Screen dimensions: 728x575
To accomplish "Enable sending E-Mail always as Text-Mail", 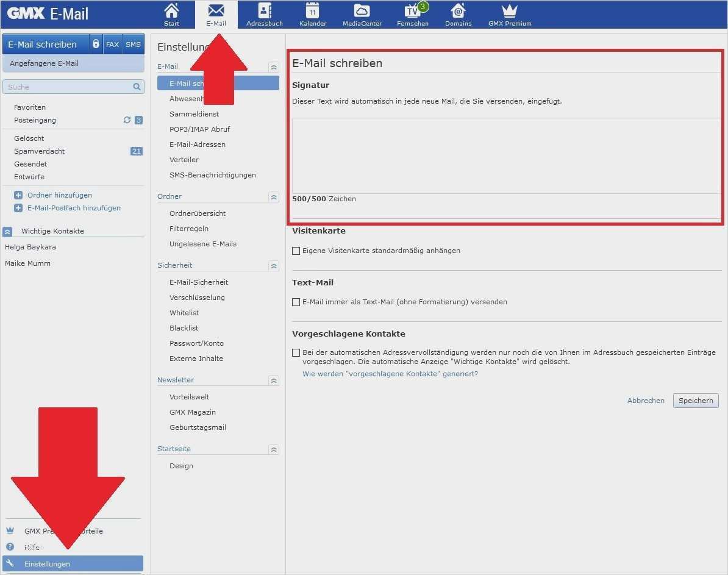I will click(x=296, y=302).
